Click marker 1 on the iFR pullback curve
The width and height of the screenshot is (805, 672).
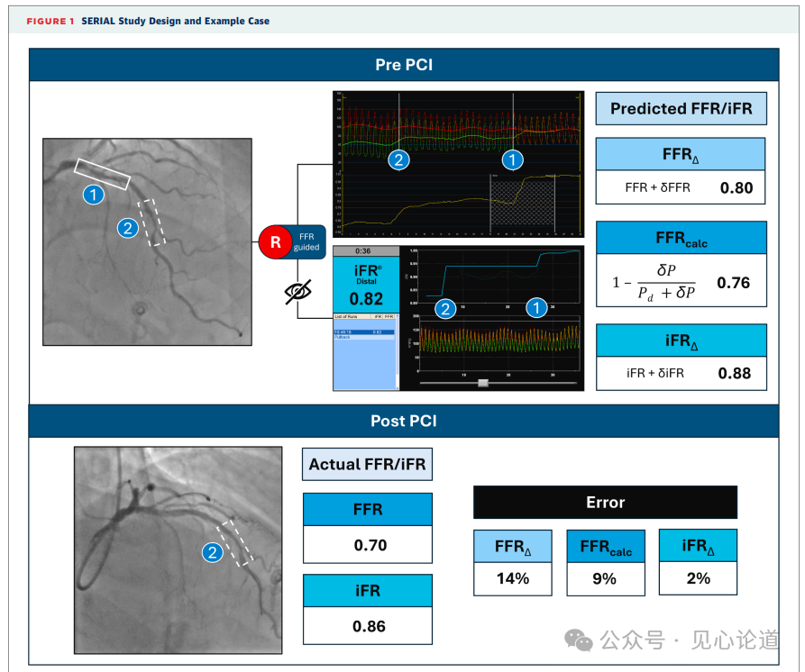[535, 309]
